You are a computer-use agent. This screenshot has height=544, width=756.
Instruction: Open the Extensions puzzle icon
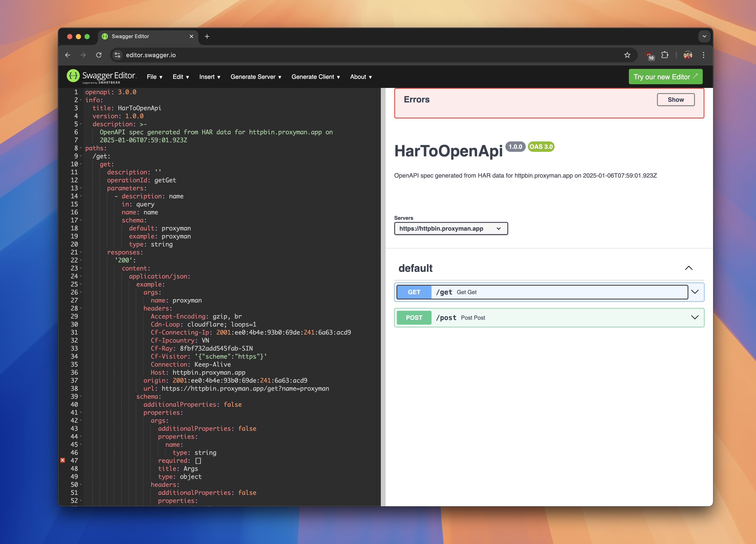click(x=665, y=55)
